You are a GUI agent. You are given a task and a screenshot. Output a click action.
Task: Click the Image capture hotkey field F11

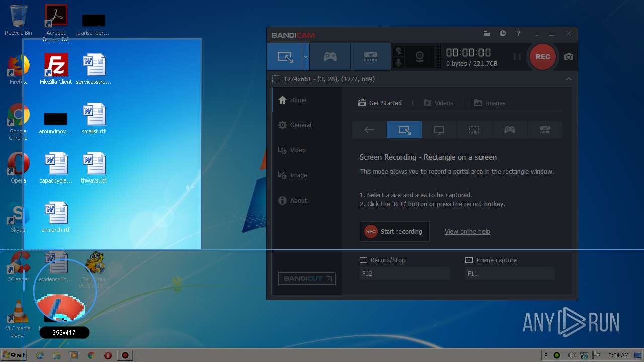coord(510,274)
